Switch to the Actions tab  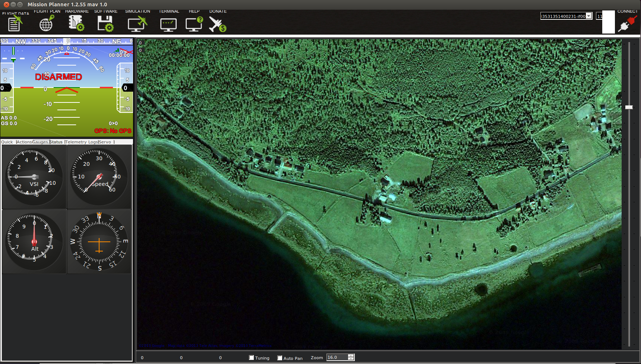point(24,142)
